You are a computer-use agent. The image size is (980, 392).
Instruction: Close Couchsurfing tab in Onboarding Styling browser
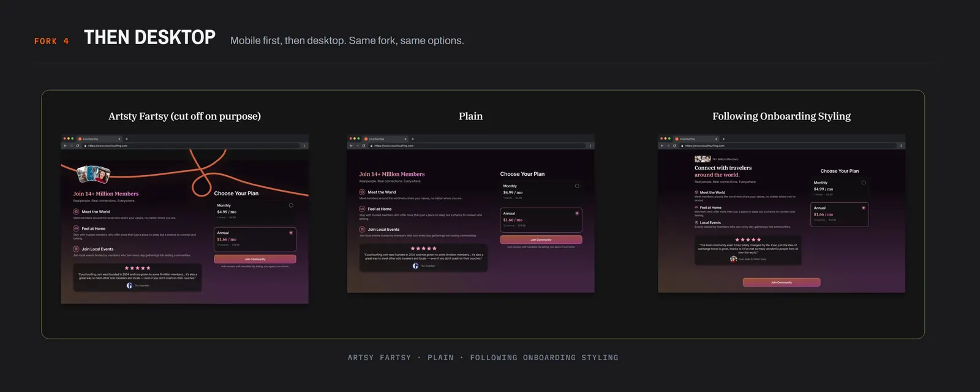tap(717, 139)
